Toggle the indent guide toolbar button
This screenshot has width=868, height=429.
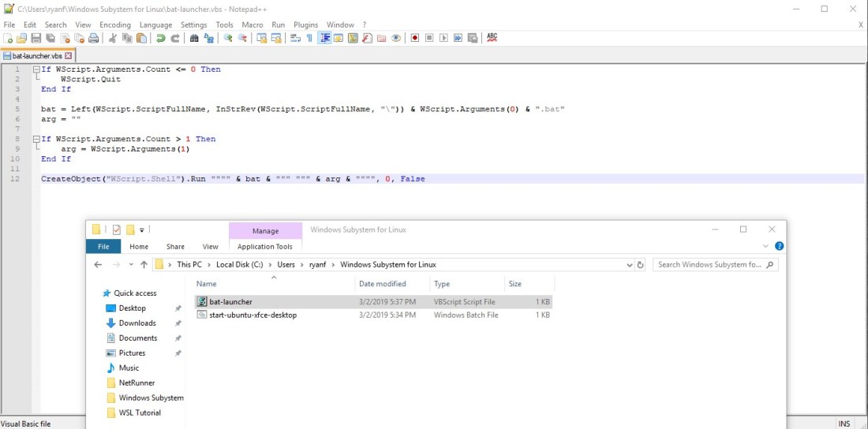point(324,38)
